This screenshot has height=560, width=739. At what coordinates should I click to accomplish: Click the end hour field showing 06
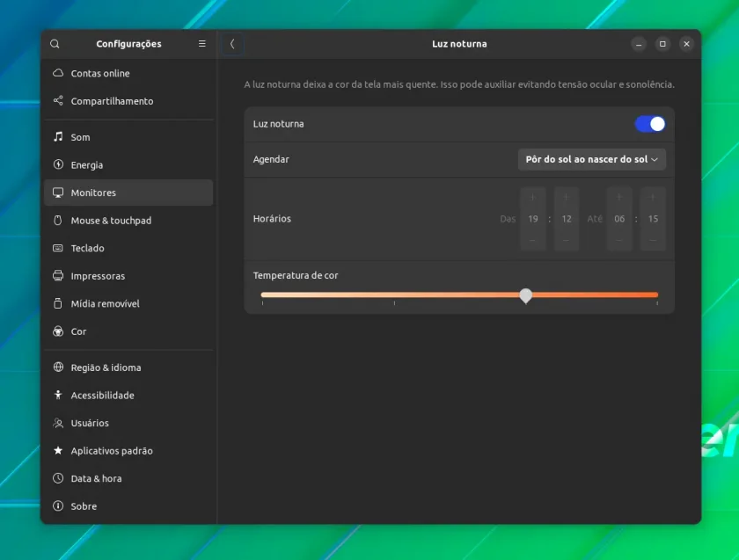[619, 219]
